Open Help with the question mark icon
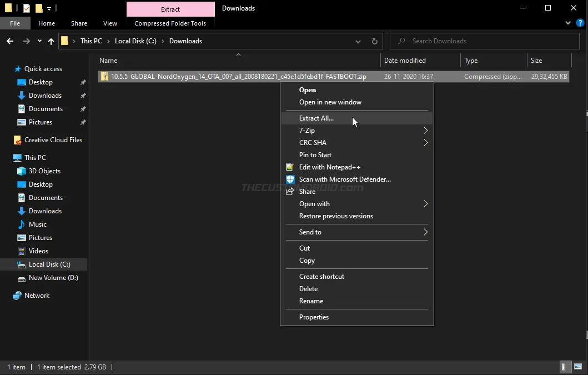The height and width of the screenshot is (375, 588). coord(580,23)
